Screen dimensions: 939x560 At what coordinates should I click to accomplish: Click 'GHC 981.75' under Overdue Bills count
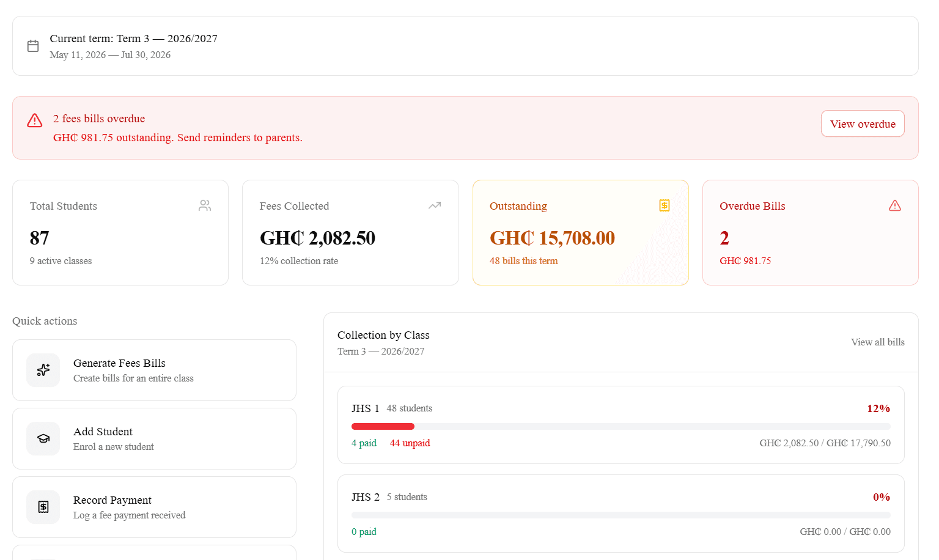coord(745,261)
